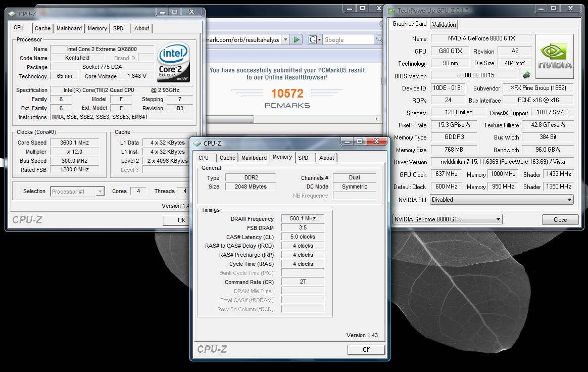
Task: Click the Rated FSB 1200.0 MHz value
Action: coord(74,170)
